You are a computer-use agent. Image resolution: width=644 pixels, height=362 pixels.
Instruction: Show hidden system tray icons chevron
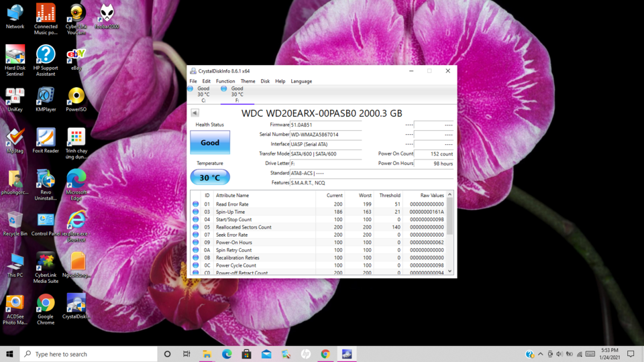[541, 354]
